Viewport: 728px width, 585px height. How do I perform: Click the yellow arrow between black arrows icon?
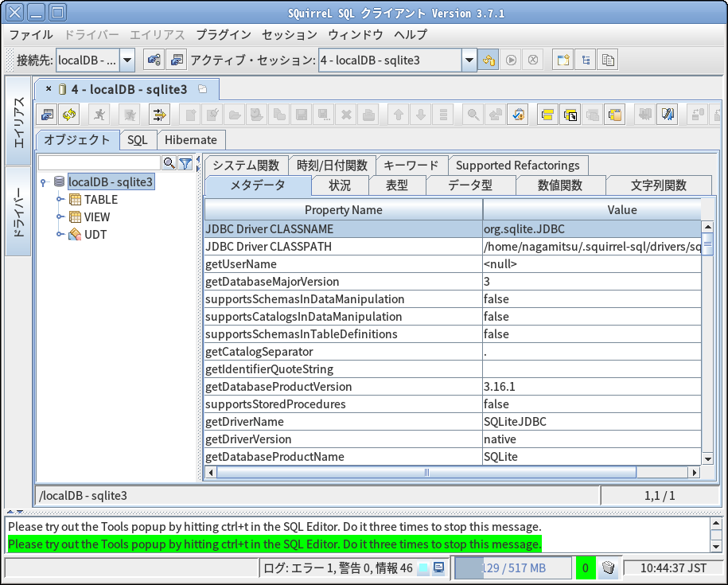coord(159,115)
